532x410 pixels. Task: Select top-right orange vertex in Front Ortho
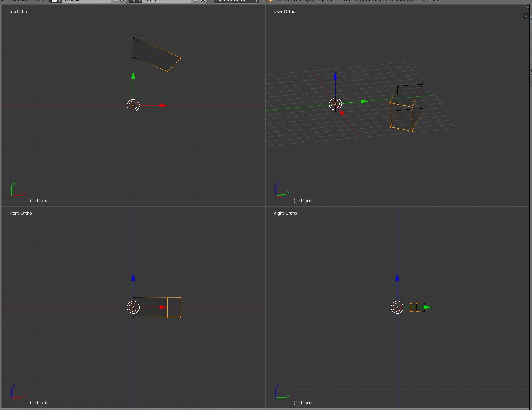point(181,297)
